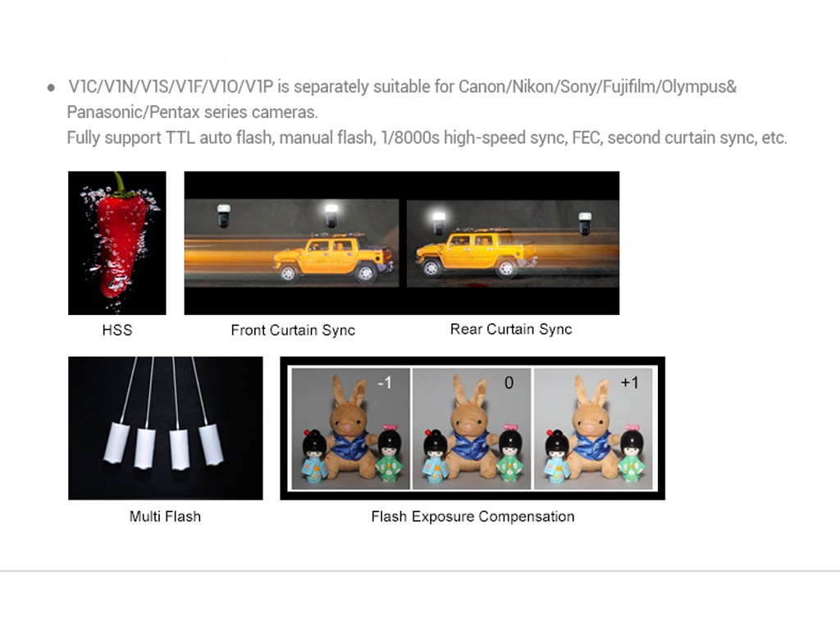
Task: Open the Front Curtain Sync truck photo
Action: pyautogui.click(x=293, y=244)
